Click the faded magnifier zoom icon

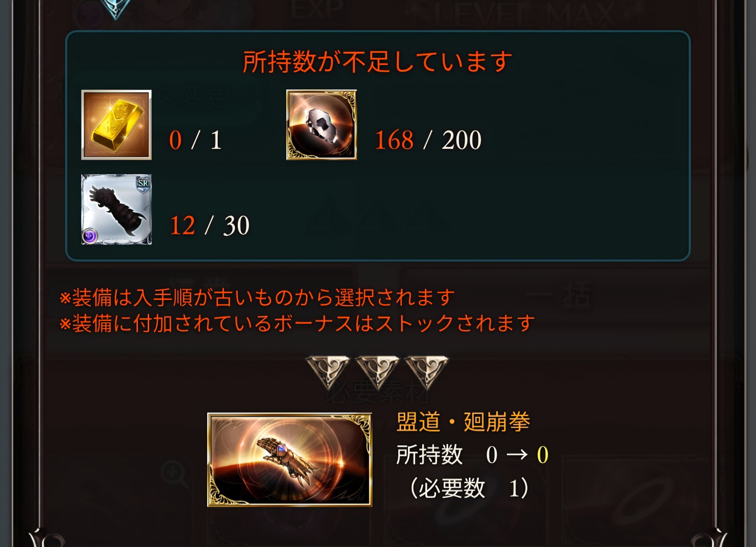click(174, 475)
